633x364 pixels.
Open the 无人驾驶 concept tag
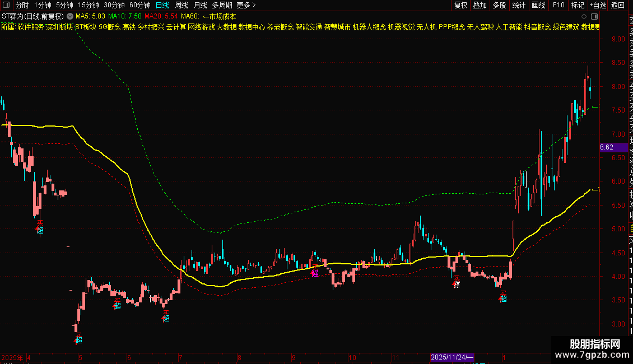pyautogui.click(x=481, y=27)
